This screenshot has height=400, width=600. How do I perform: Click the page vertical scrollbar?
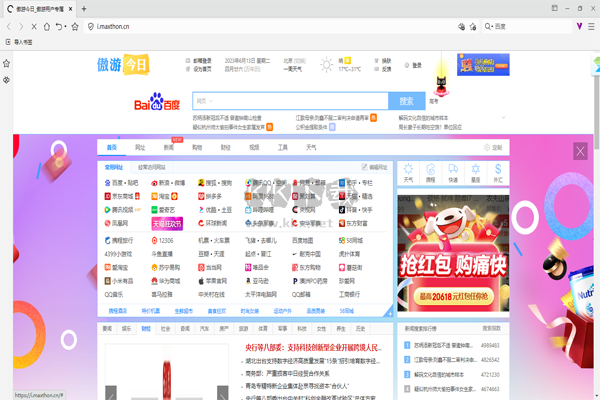tap(597, 111)
